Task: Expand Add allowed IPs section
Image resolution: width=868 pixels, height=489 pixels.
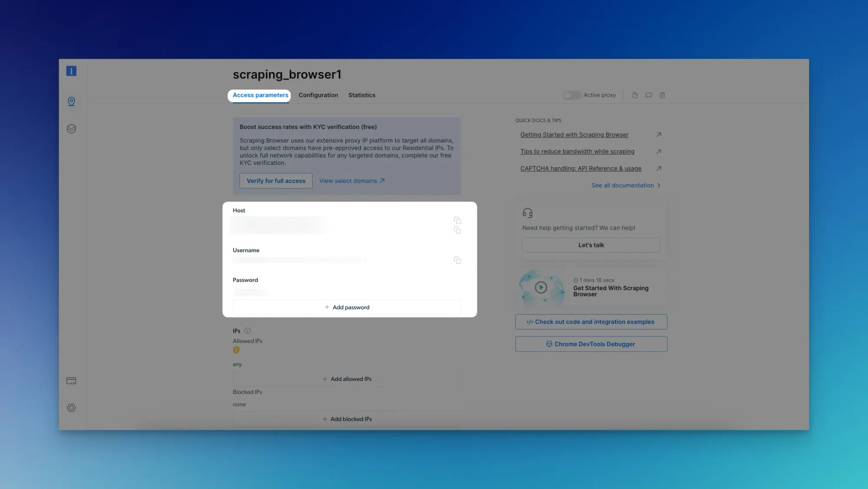Action: coord(347,379)
